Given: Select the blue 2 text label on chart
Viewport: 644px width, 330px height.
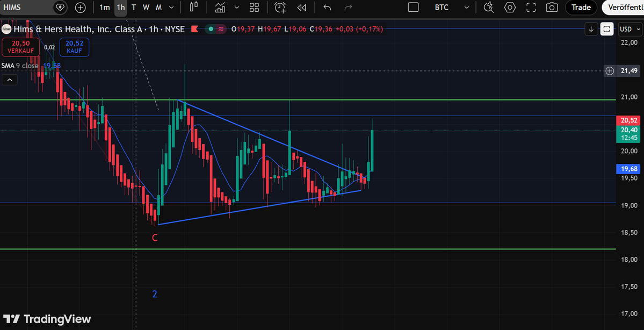Looking at the screenshot, I should click(155, 294).
